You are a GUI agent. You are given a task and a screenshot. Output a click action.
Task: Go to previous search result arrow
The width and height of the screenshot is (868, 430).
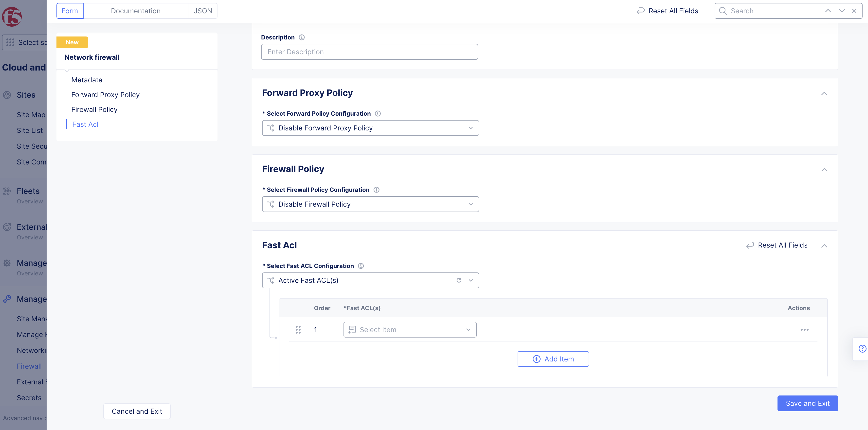pyautogui.click(x=828, y=11)
